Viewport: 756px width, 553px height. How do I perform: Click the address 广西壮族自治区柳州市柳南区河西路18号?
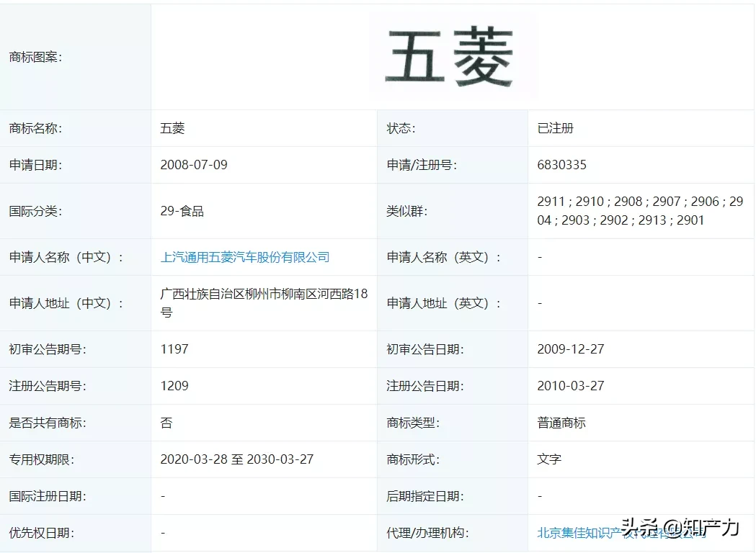click(x=264, y=303)
